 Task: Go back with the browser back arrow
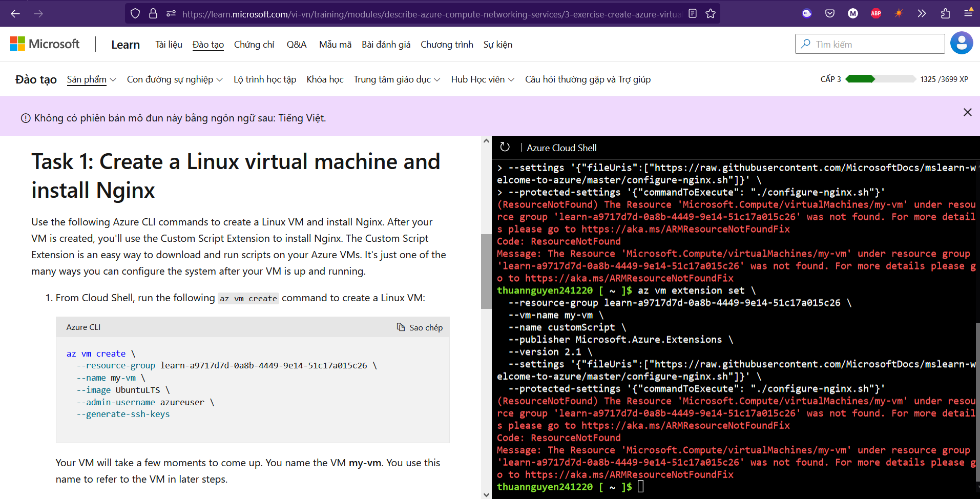click(x=15, y=14)
